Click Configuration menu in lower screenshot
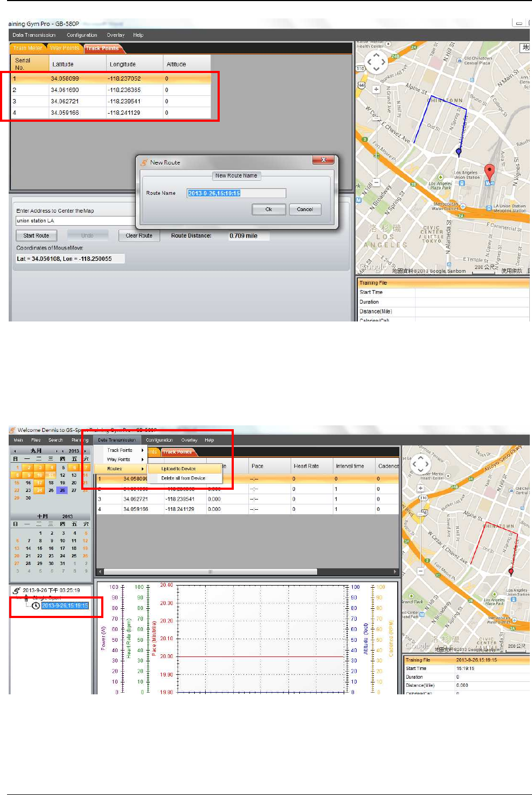Image resolution: width=532 pixels, height=795 pixels. pyautogui.click(x=159, y=440)
